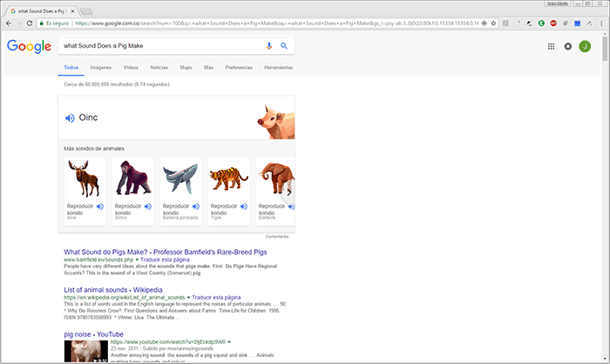Viewport: 610px width, 364px height.
Task: Play the Simio gorilla sound
Action: [148, 206]
